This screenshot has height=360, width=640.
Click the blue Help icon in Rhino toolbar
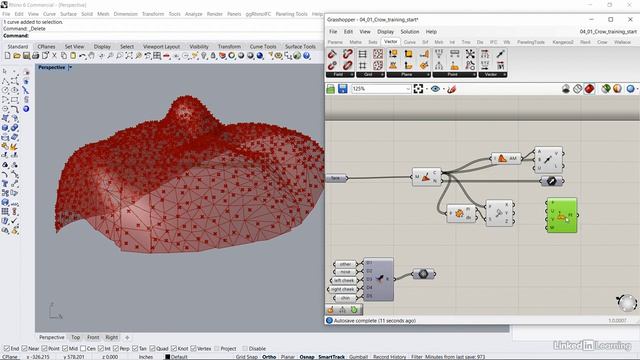click(307, 56)
